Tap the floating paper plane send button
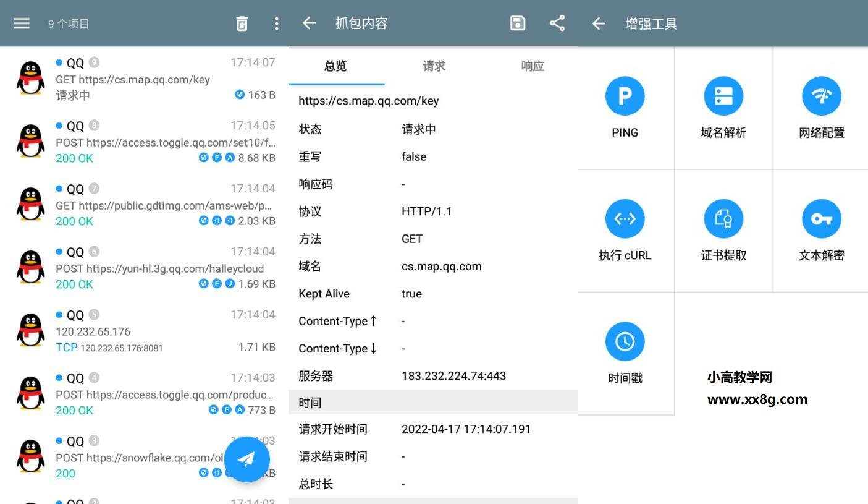 pos(247,459)
